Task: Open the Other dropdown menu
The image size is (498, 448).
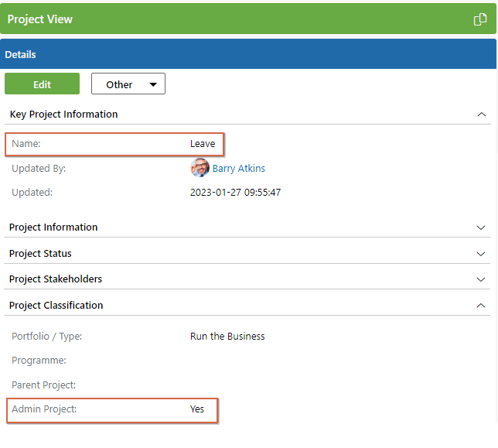Action: (128, 84)
